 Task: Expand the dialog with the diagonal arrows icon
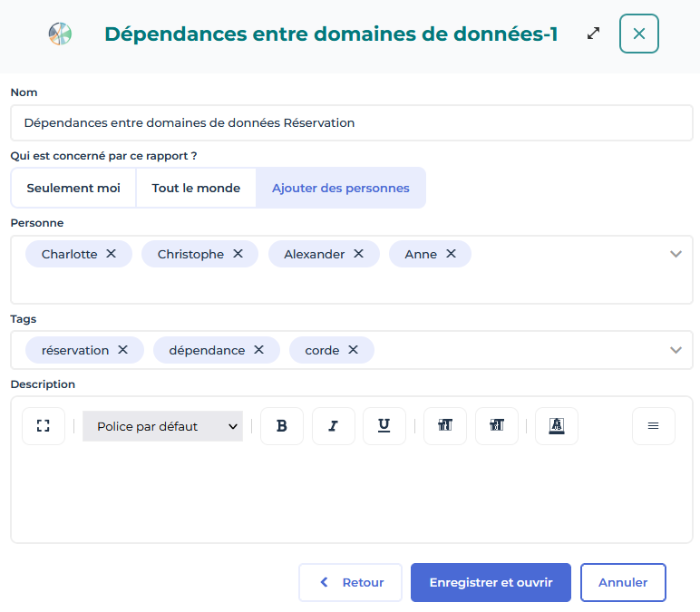594,34
